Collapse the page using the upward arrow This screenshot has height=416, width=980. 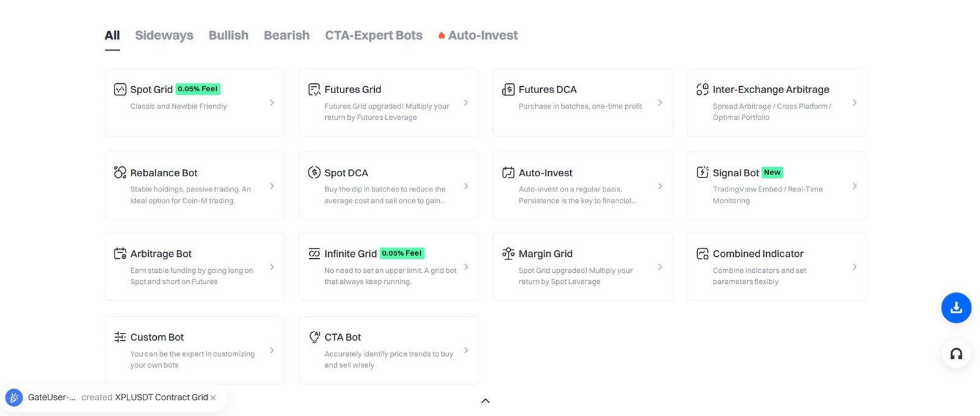point(485,401)
